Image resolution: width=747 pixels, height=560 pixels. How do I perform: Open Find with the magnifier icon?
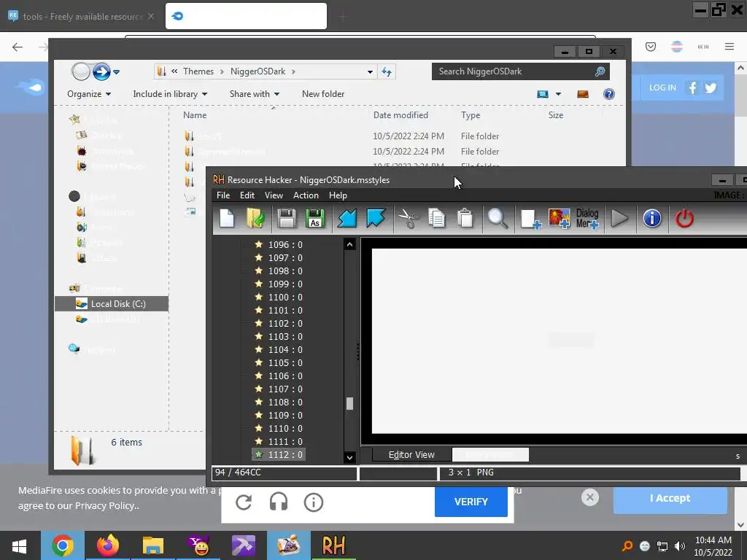498,219
